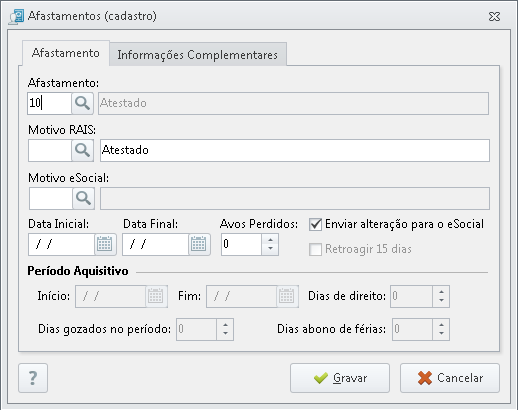Increase Dias de direito spinner value
Screen dimensions: 518x410
[441, 292]
